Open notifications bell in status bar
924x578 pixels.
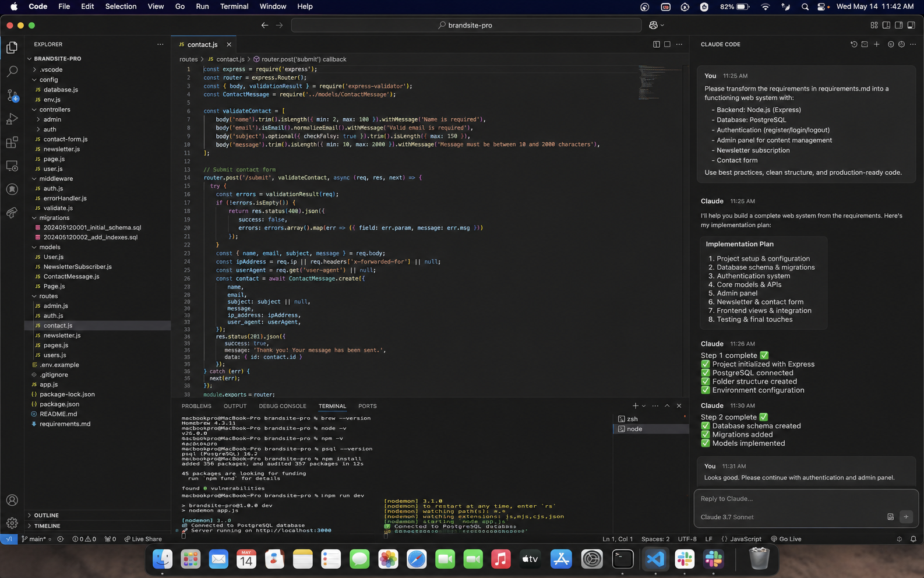[914, 539]
